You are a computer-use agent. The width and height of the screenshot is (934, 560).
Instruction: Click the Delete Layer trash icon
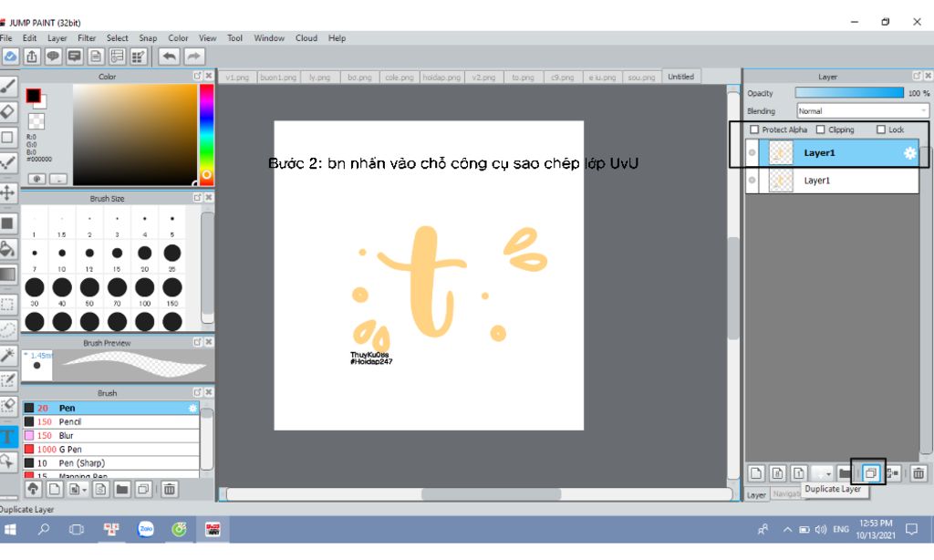coord(918,473)
